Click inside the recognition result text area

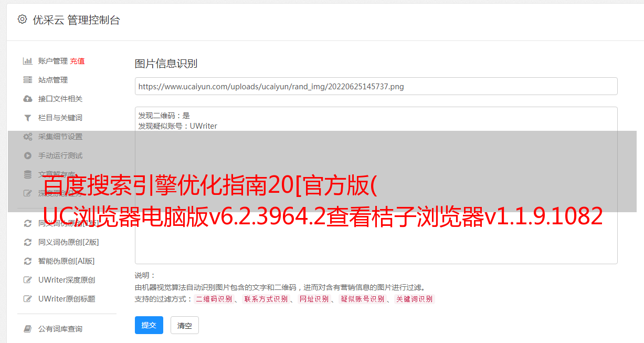click(376, 185)
